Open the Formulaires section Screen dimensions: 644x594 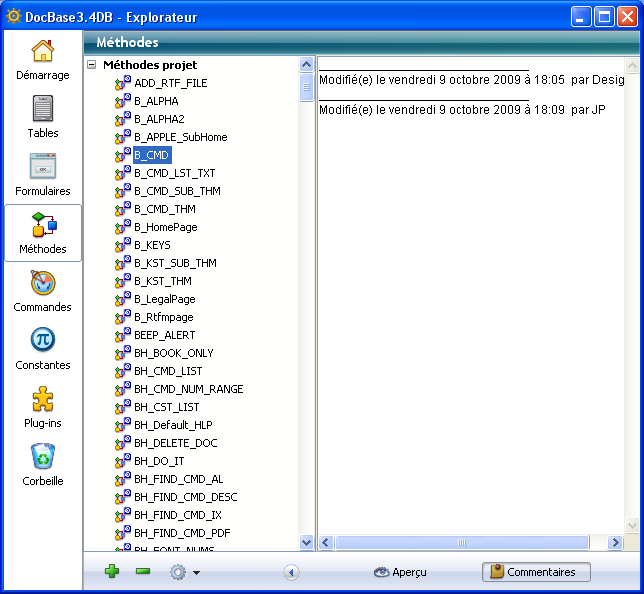43,174
